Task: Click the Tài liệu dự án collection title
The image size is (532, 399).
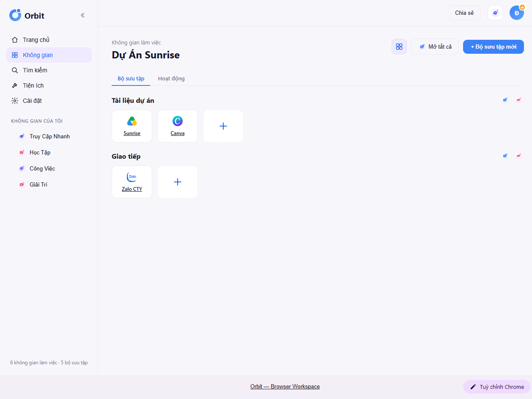Action: coord(133,101)
